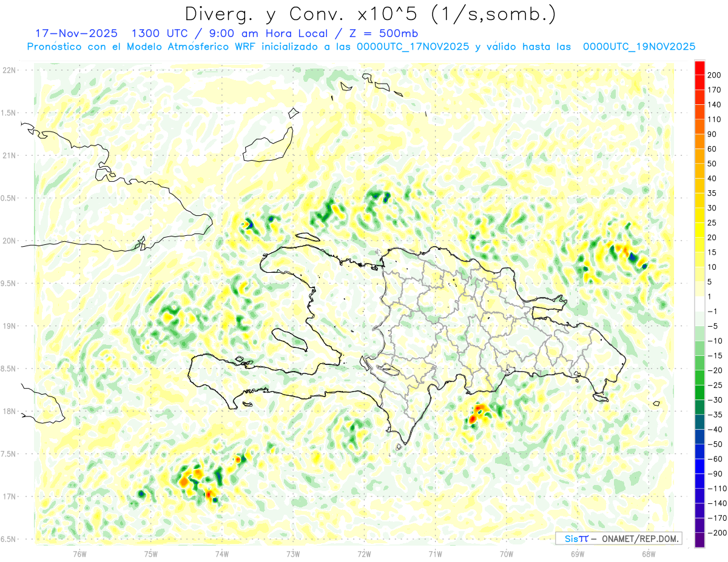Viewport: 728px width, 562px height.
Task: Click the '70W' longitude label
Action: [507, 554]
